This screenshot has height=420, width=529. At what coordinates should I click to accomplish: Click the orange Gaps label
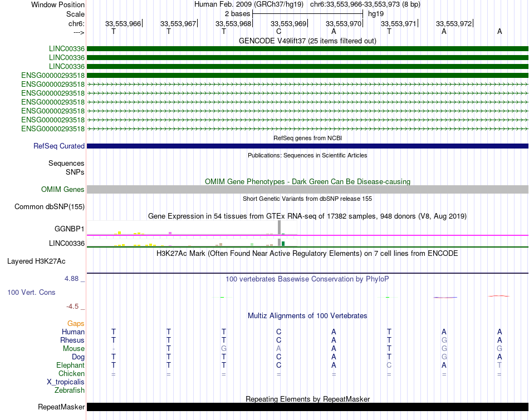pyautogui.click(x=76, y=324)
